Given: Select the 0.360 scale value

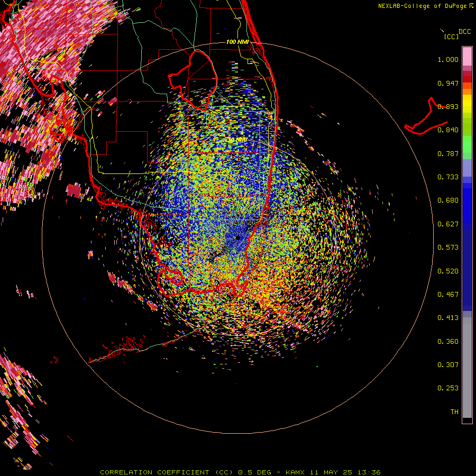Looking at the screenshot, I should (448, 342).
